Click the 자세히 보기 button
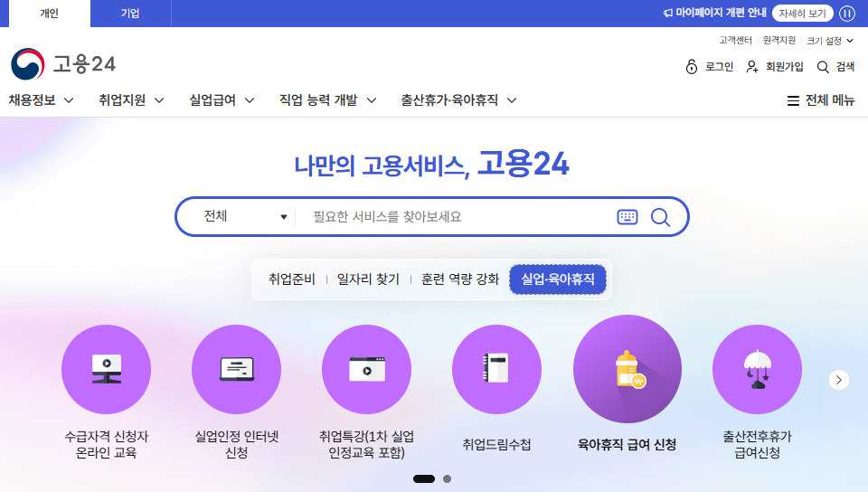Image resolution: width=868 pixels, height=492 pixels. [802, 14]
